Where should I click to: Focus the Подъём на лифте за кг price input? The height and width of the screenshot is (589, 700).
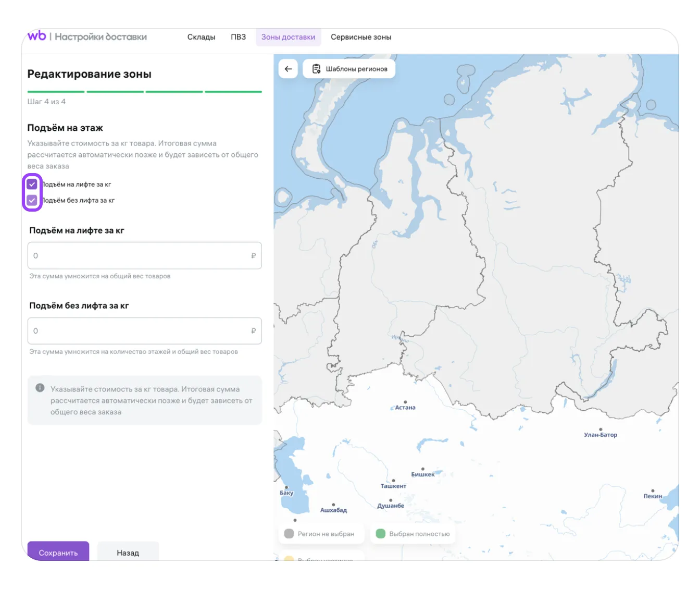[144, 255]
